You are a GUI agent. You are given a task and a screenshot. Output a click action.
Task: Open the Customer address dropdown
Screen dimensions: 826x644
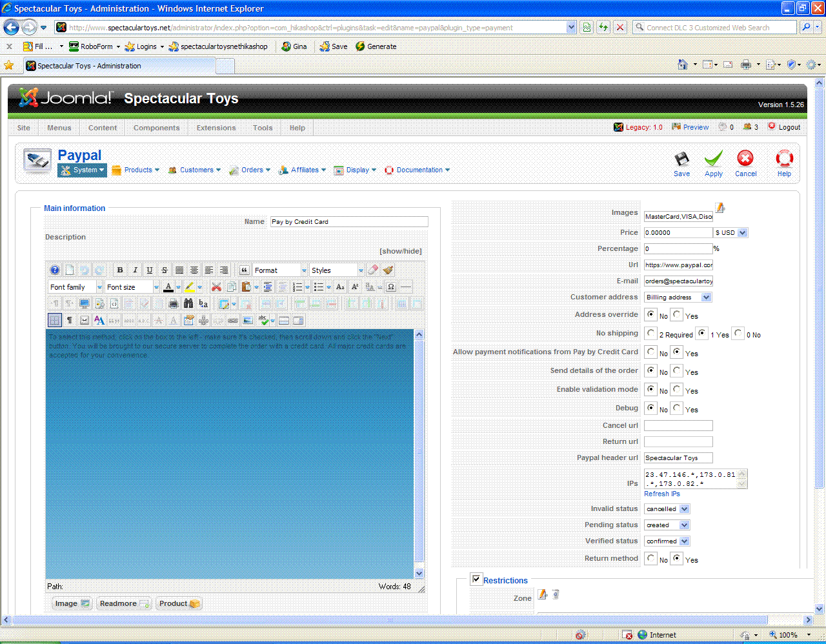pos(678,297)
